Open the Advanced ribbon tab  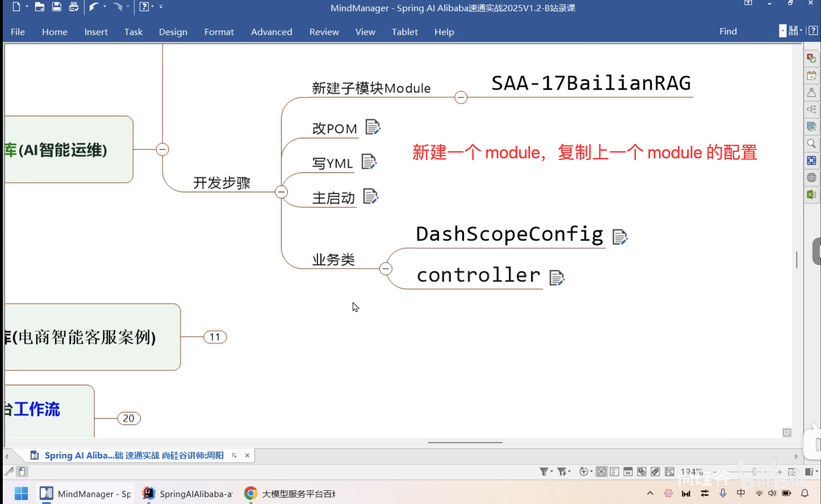[271, 32]
